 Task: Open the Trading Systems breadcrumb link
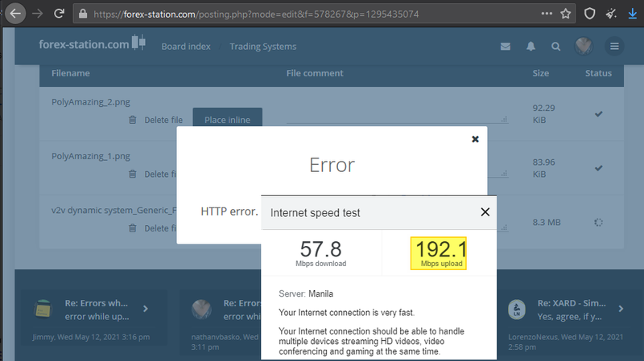coord(263,47)
